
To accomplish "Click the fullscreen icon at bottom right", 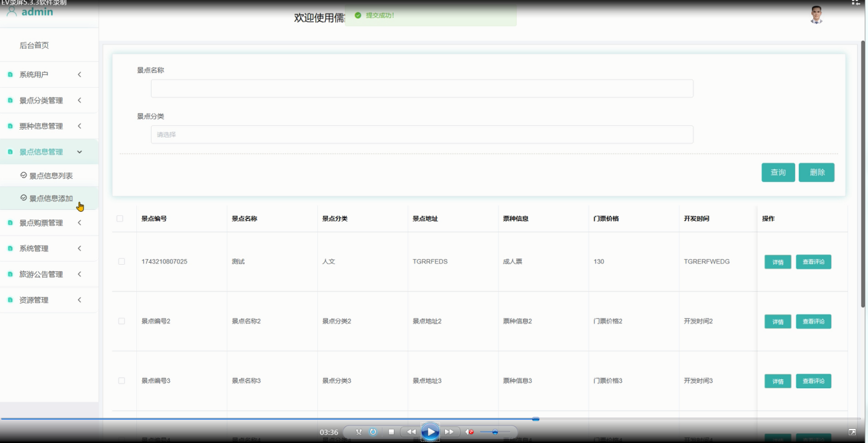I will click(x=852, y=432).
